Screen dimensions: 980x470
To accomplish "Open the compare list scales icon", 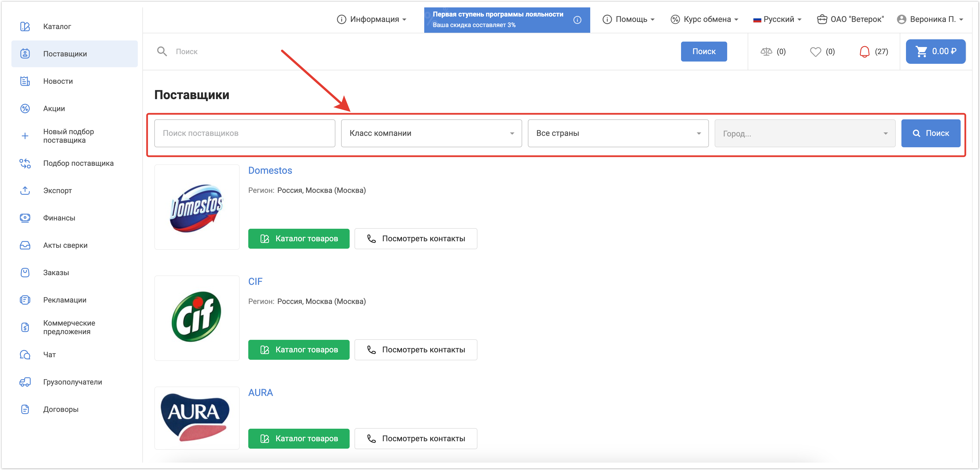I will (766, 51).
